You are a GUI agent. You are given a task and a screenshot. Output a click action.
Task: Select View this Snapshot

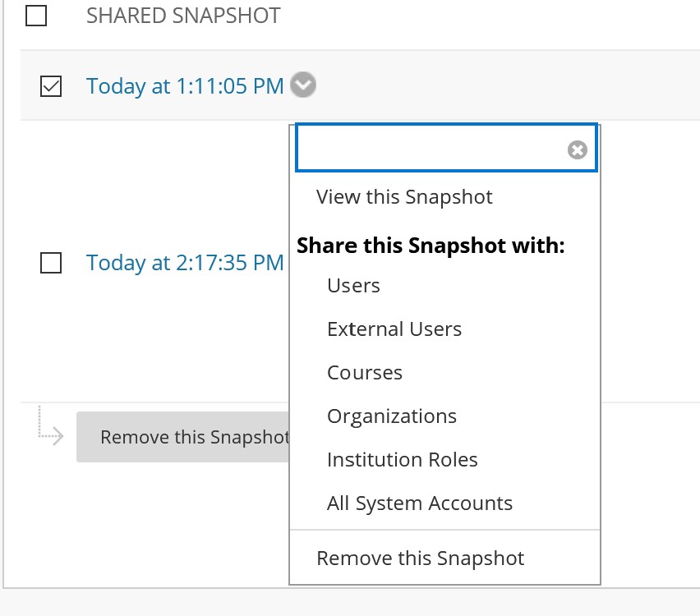[x=403, y=197]
